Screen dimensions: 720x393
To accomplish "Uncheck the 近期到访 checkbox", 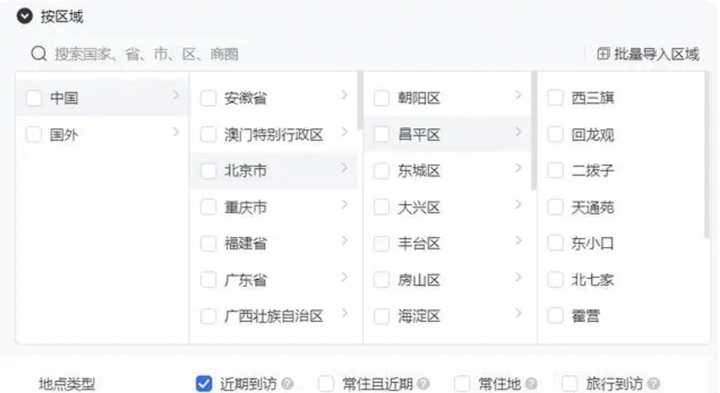I will (x=204, y=383).
